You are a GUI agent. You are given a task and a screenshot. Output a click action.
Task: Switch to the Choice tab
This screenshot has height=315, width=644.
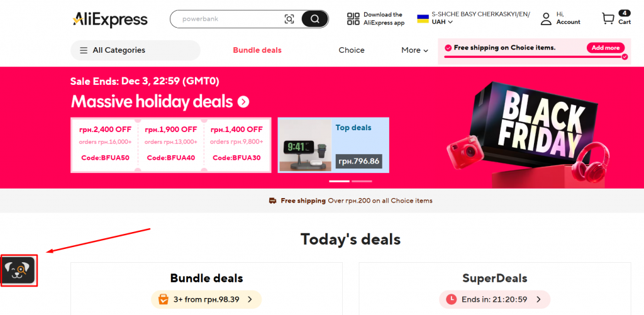[x=352, y=50]
